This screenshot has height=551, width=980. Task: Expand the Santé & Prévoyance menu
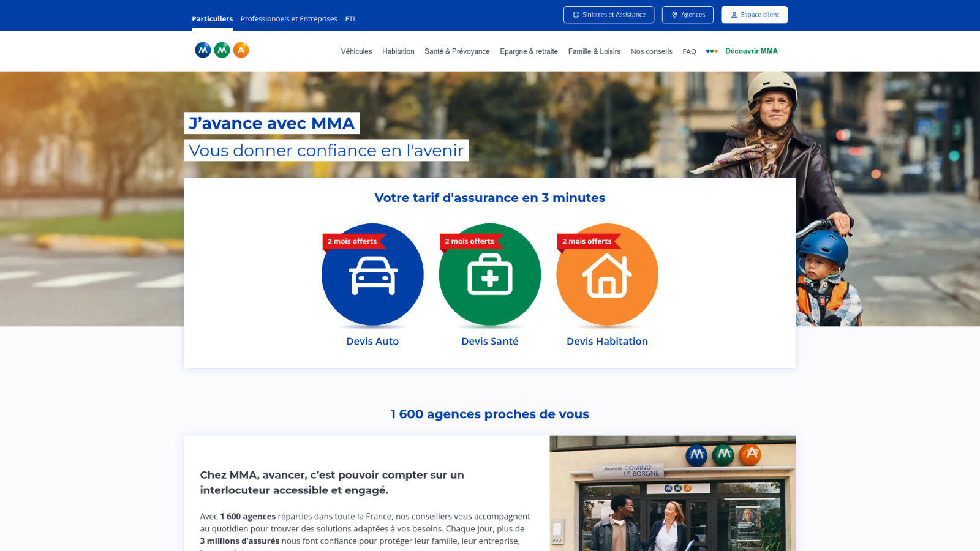pos(457,51)
